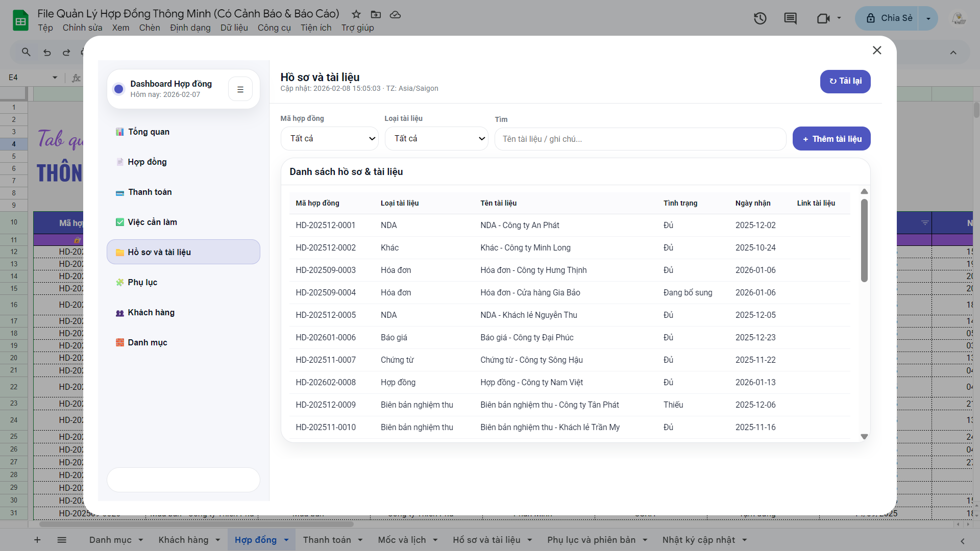Open the comments icon in the top bar
980x551 pixels.
(x=790, y=18)
